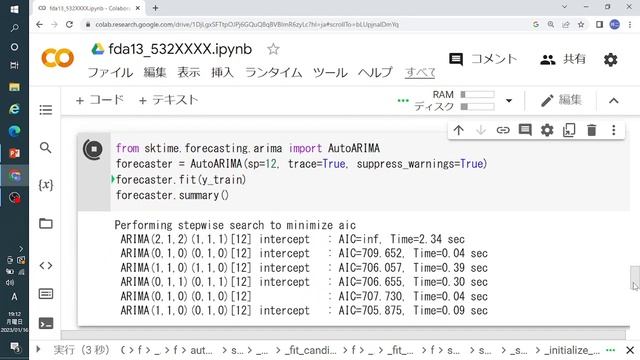The image size is (640, 360).
Task: Close the execution status bar
Action: pyautogui.click(x=630, y=350)
